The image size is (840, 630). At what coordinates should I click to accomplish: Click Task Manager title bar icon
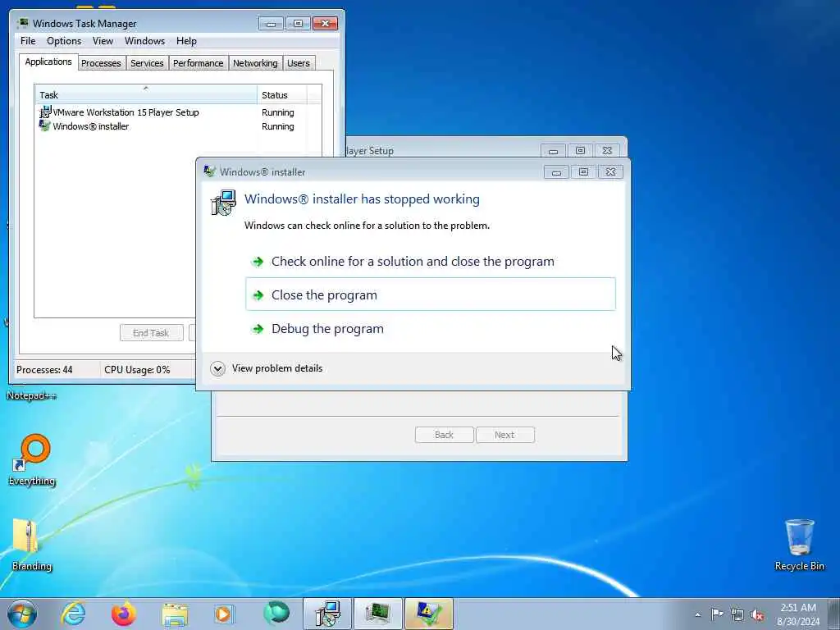tap(22, 23)
